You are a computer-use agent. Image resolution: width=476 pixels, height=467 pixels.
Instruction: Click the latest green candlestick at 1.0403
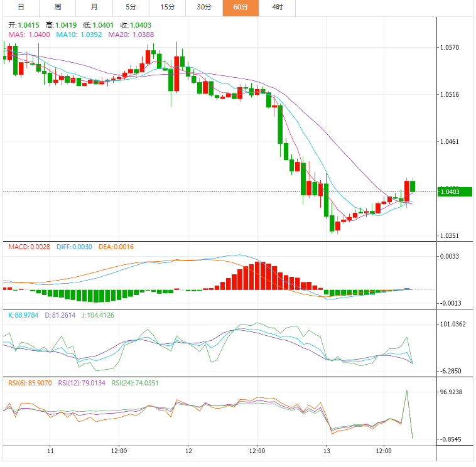(413, 186)
